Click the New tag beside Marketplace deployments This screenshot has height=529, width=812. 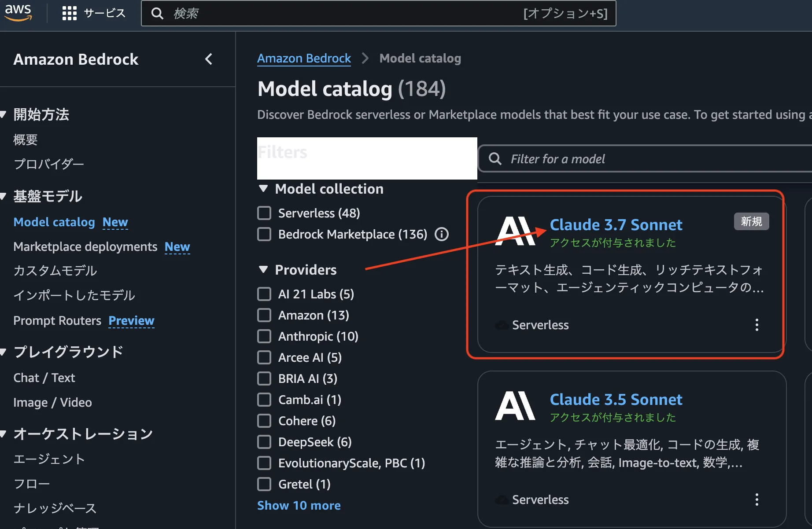(x=177, y=247)
